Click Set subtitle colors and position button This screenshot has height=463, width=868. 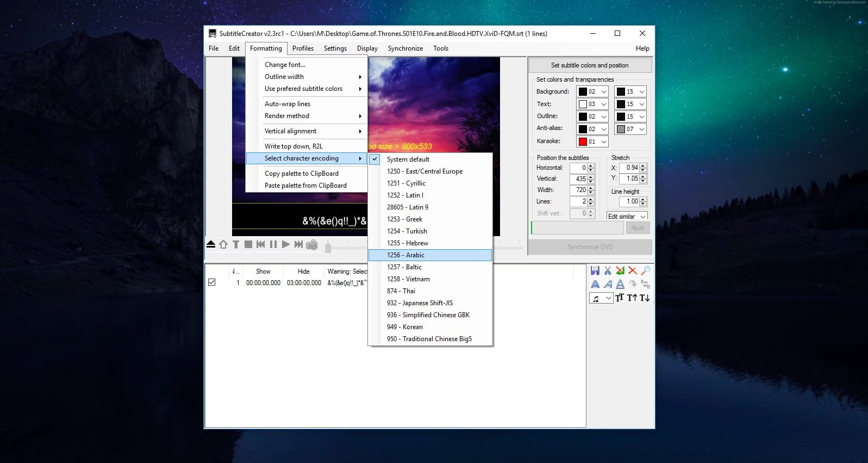coord(590,65)
